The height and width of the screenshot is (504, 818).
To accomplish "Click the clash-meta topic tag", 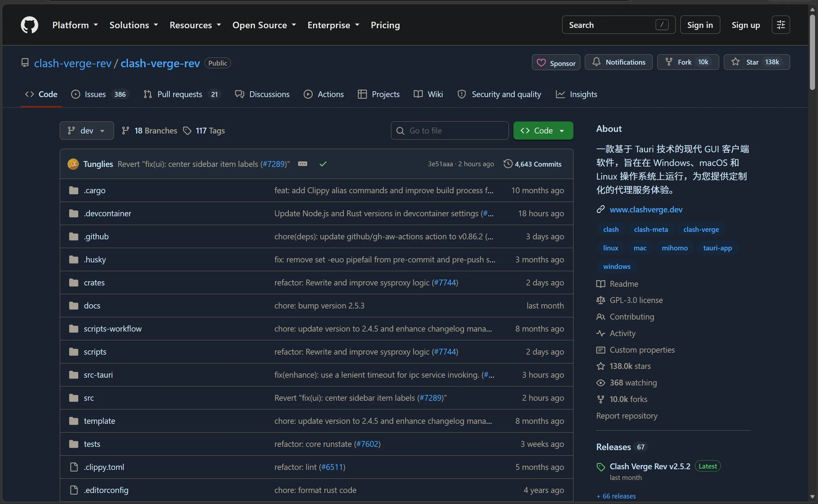I will (651, 230).
